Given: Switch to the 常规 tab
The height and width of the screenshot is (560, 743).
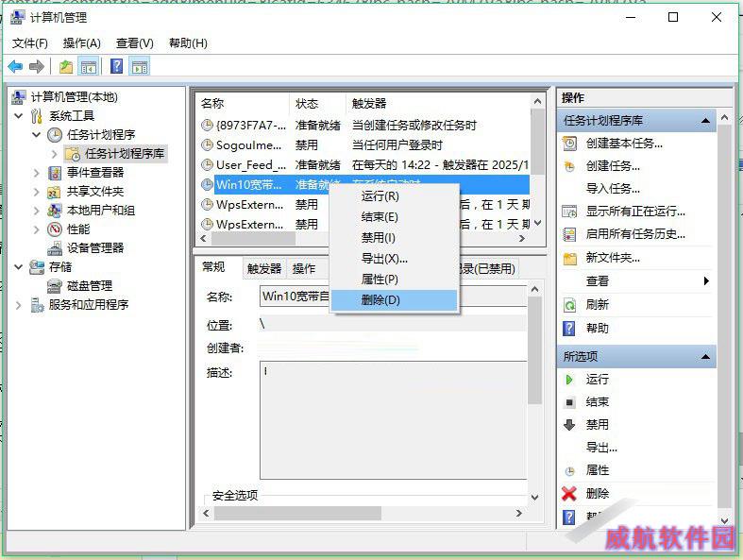Looking at the screenshot, I should tap(213, 267).
